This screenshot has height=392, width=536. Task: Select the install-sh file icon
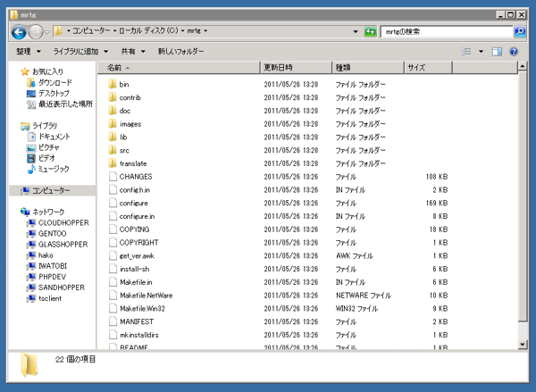[x=113, y=269]
